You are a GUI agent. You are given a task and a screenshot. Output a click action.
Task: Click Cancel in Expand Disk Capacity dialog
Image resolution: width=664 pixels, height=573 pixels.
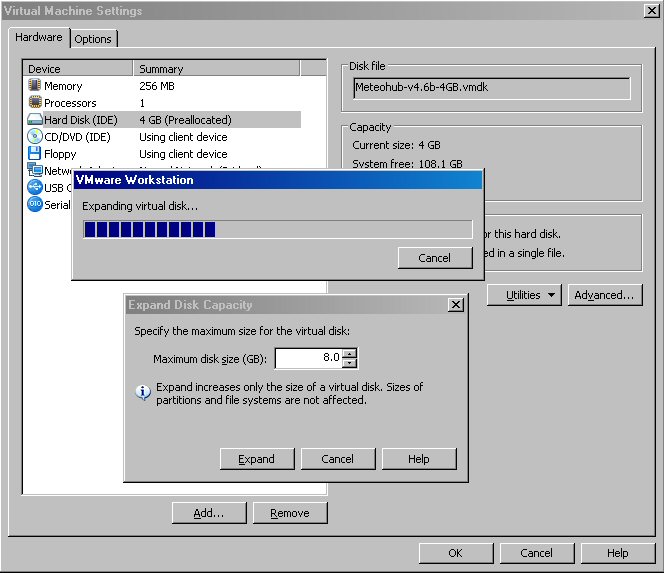[x=338, y=459]
